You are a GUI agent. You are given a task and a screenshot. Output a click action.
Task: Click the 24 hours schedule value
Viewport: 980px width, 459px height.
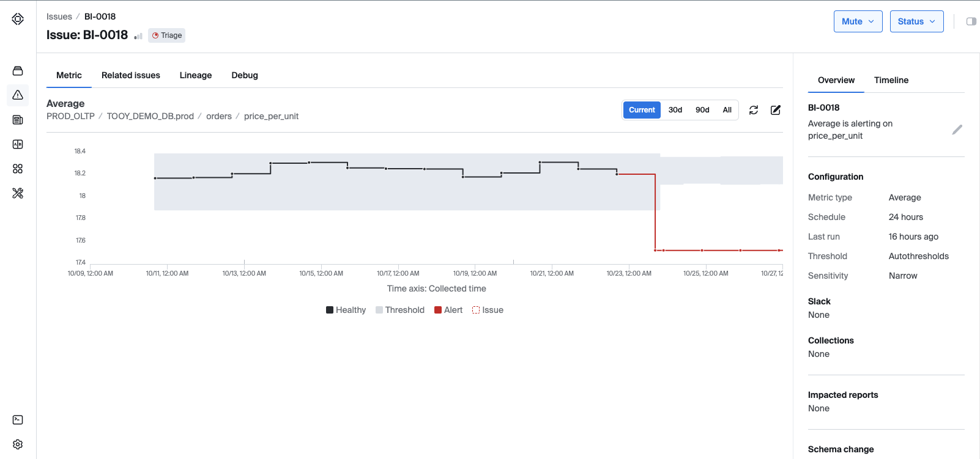[906, 217]
